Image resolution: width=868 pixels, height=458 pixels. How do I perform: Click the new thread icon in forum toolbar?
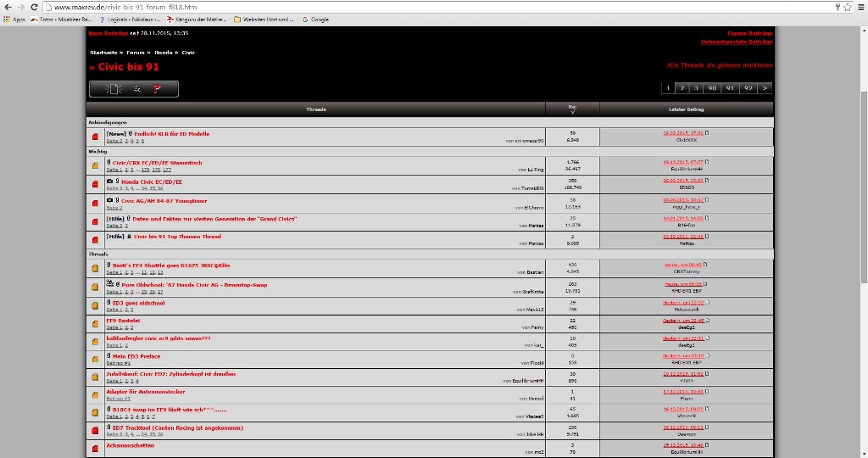pos(114,88)
